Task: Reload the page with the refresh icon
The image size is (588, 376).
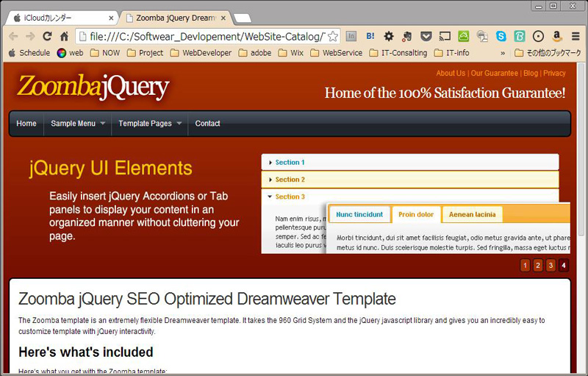Action: coord(47,36)
